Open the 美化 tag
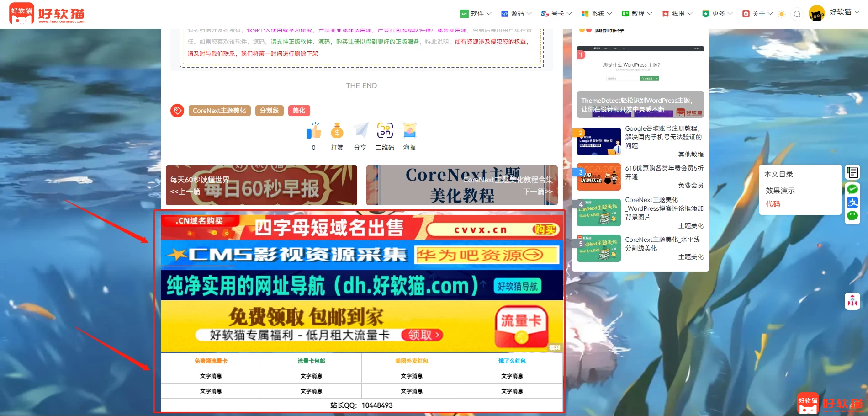The image size is (868, 416). click(x=299, y=111)
